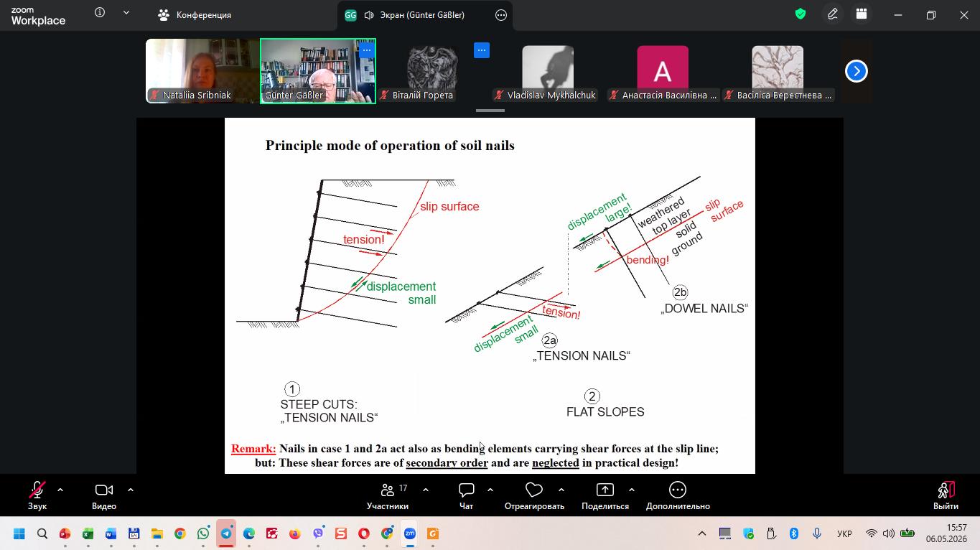The height and width of the screenshot is (550, 980).
Task: Change the gallery view layout icon
Action: [x=862, y=14]
